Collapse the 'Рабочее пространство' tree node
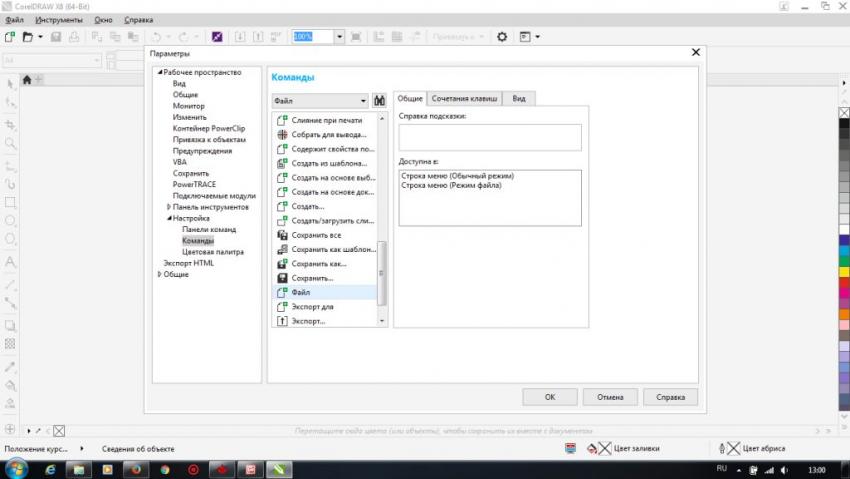850x479 pixels. tap(158, 73)
